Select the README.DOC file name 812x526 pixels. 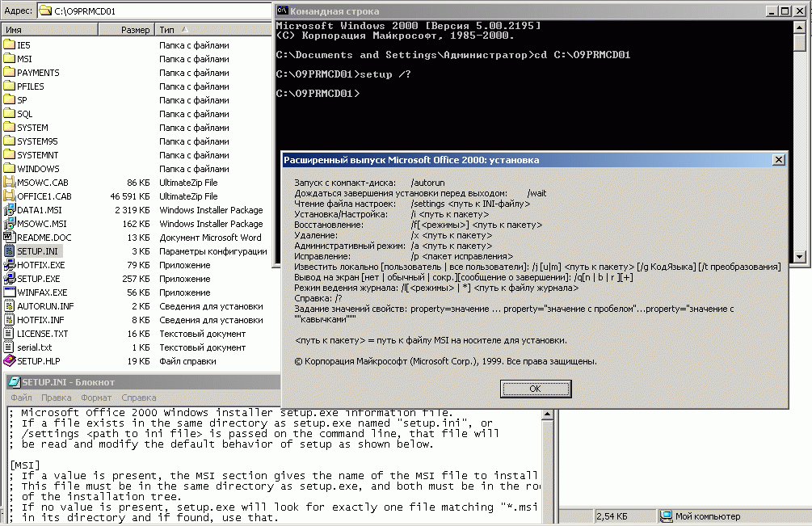(x=44, y=237)
